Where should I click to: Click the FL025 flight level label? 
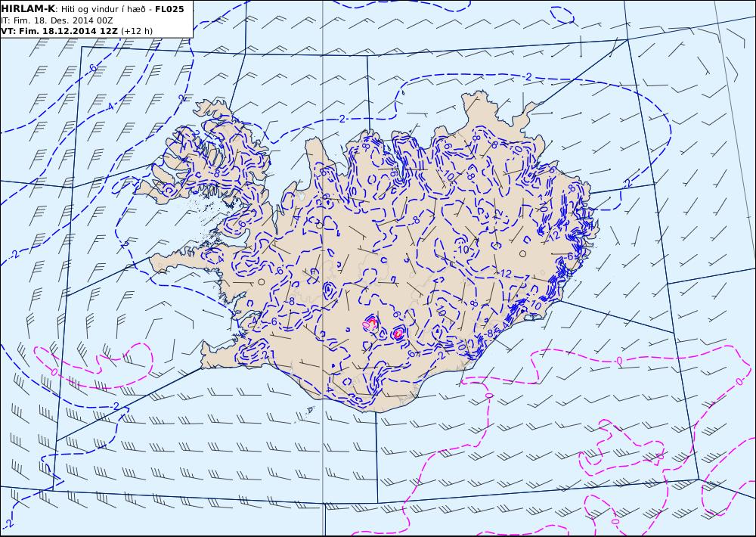tap(169, 8)
